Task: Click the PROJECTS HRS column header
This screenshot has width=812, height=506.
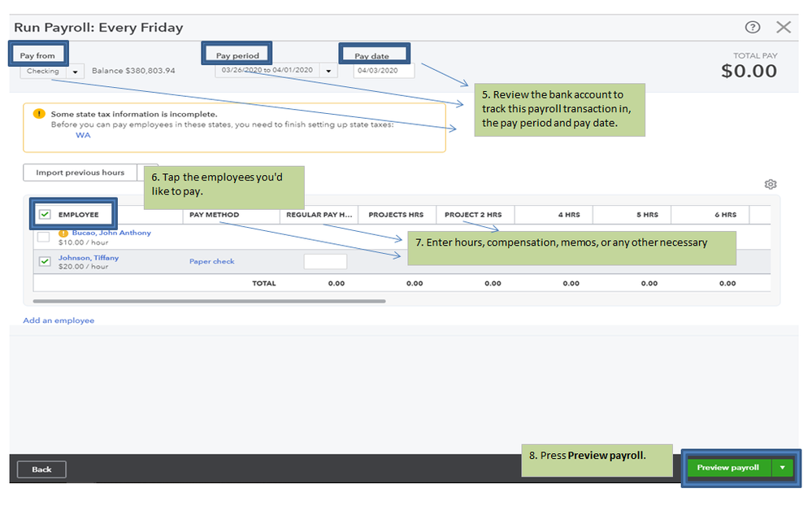Action: click(x=396, y=215)
